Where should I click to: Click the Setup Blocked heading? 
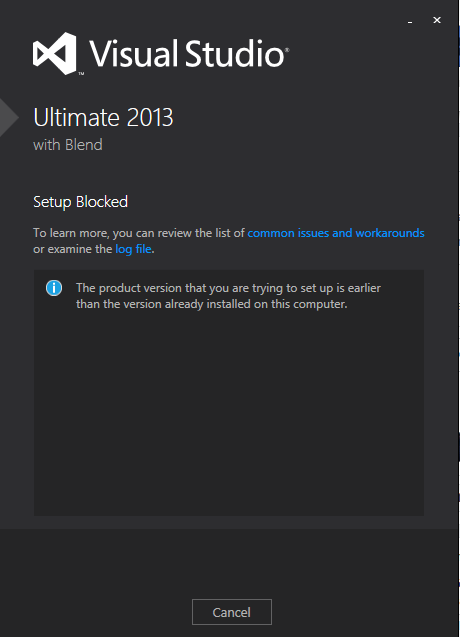coord(80,202)
